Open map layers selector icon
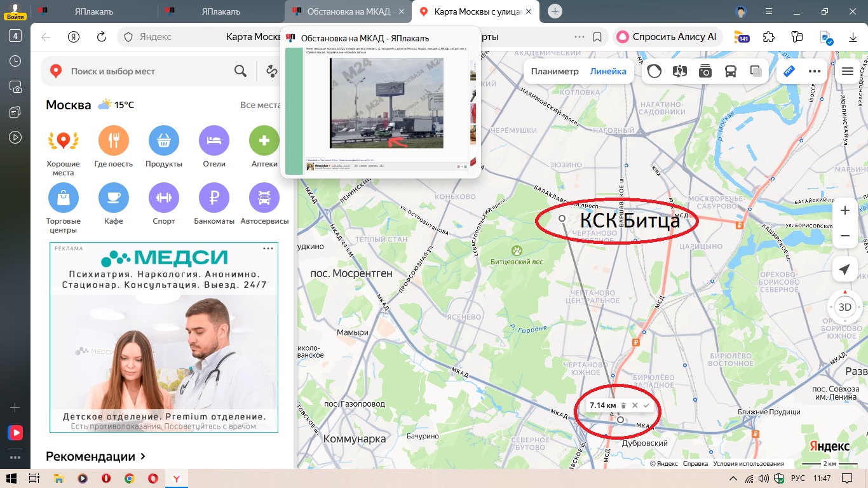The width and height of the screenshot is (868, 488). click(756, 71)
